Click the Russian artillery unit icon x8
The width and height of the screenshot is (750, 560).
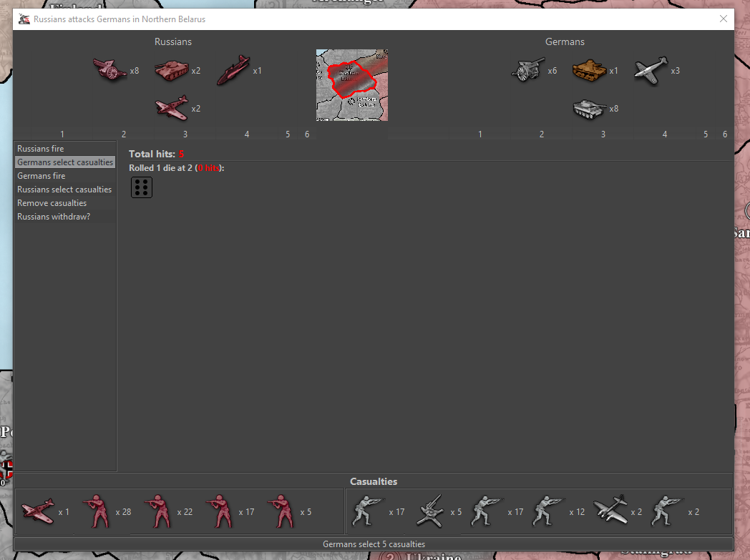(109, 70)
